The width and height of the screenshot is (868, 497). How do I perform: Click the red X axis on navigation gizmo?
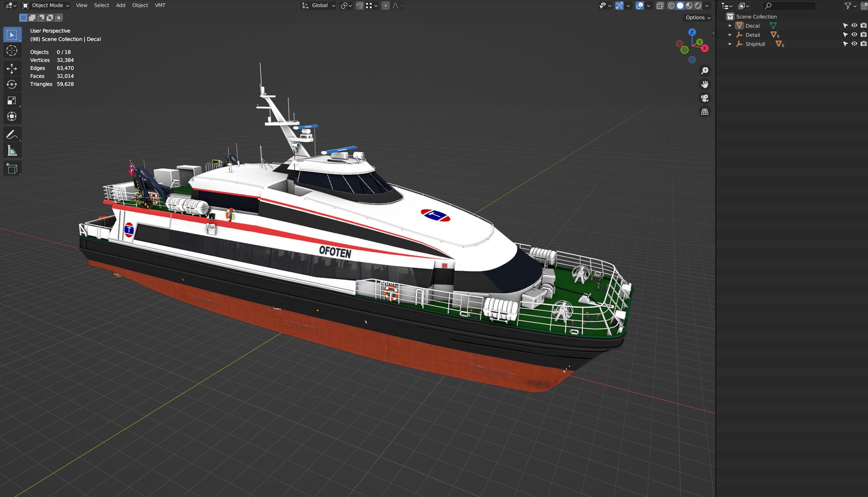click(x=705, y=48)
